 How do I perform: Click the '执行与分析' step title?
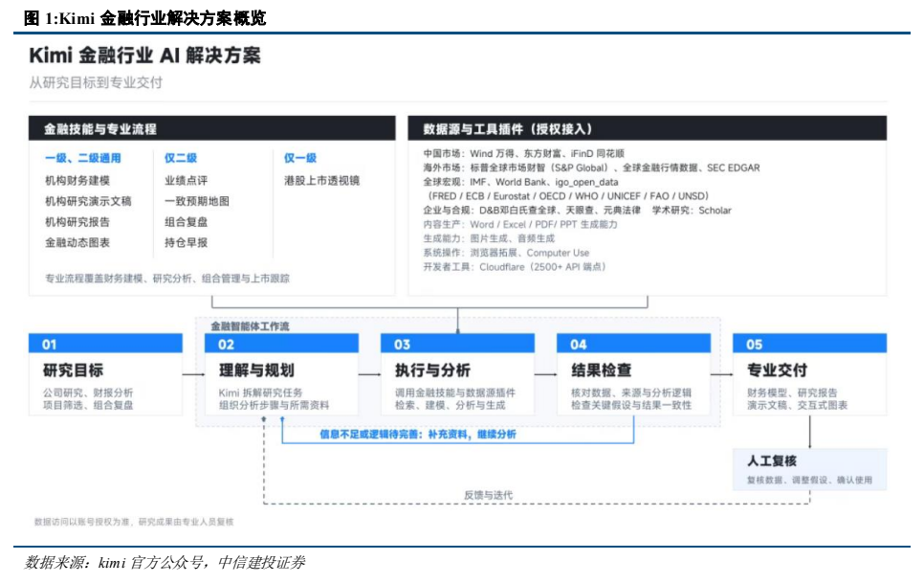coord(432,370)
